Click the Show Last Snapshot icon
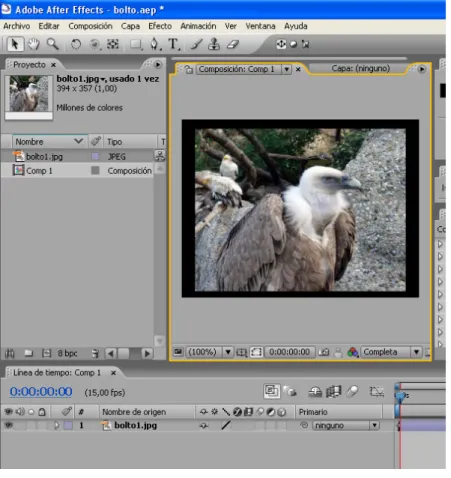Screen dimensions: 451x478 (x=338, y=352)
